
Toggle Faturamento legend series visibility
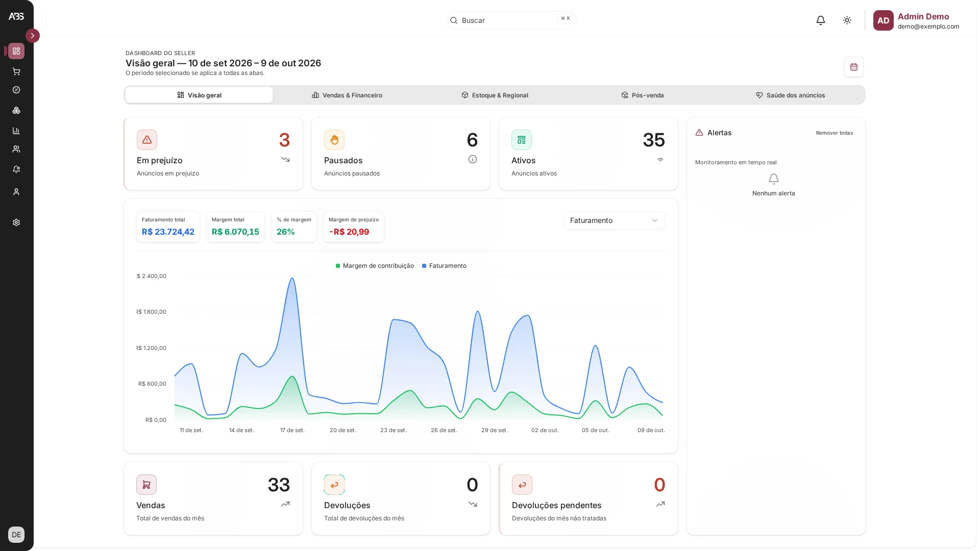[444, 266]
